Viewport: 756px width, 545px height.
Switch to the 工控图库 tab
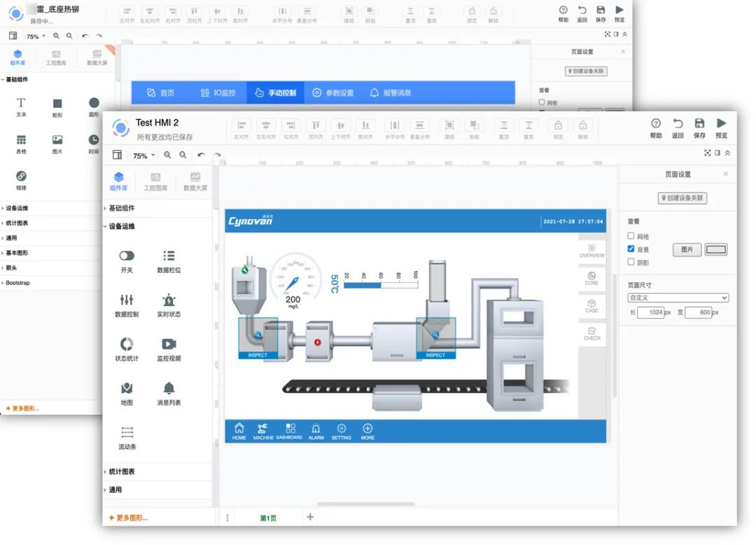click(155, 181)
